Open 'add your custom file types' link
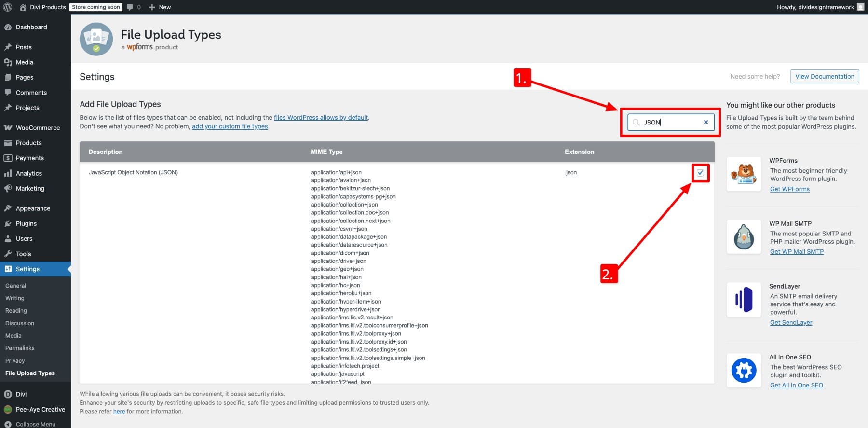The width and height of the screenshot is (868, 428). coord(230,126)
